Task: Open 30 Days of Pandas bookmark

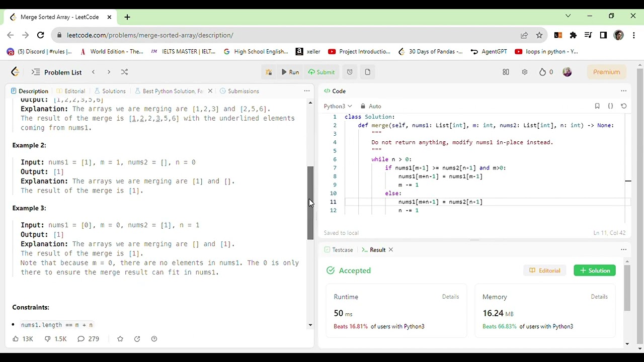Action: point(430,51)
